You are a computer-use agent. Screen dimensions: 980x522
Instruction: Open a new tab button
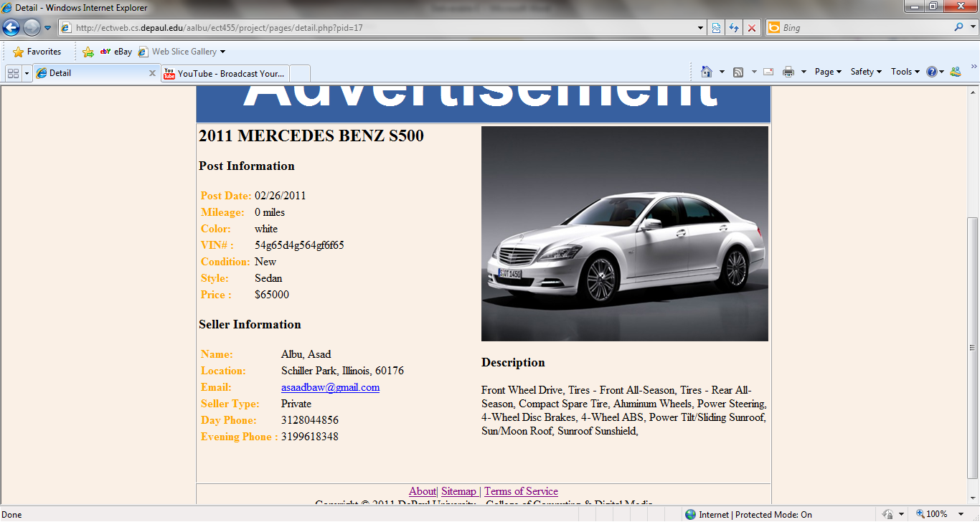(x=300, y=73)
